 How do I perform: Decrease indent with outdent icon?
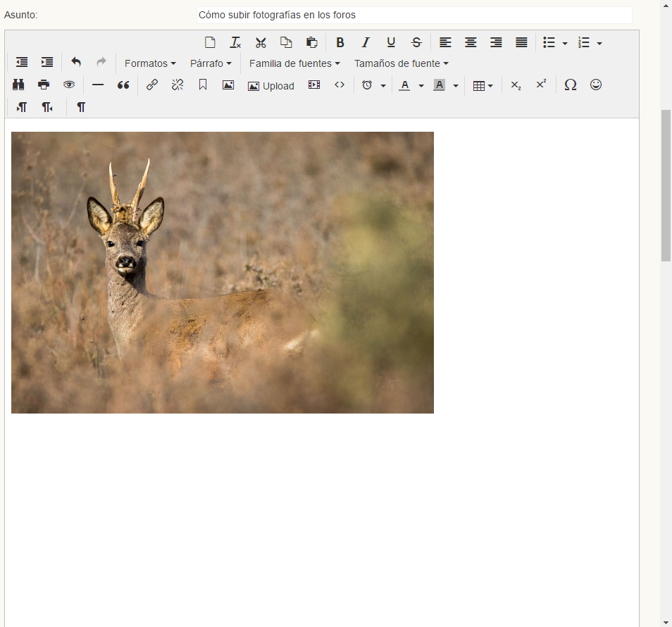[x=22, y=62]
